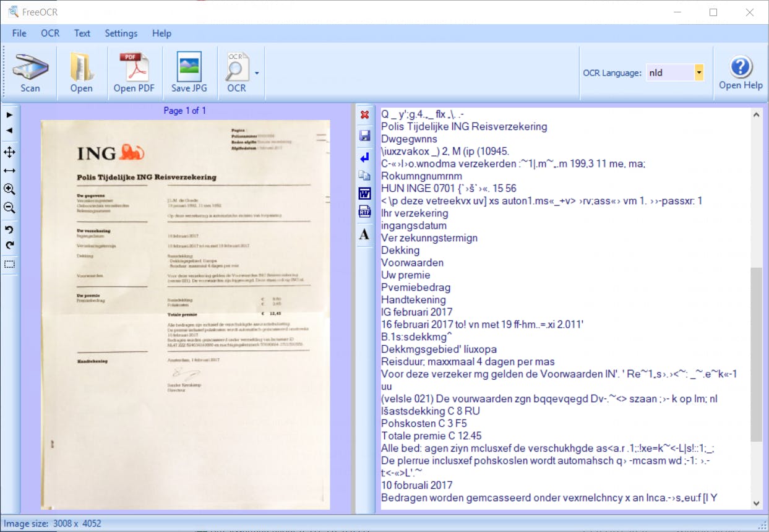Expand the OCR button dropdown arrow
The height and width of the screenshot is (532, 769).
[x=257, y=72]
